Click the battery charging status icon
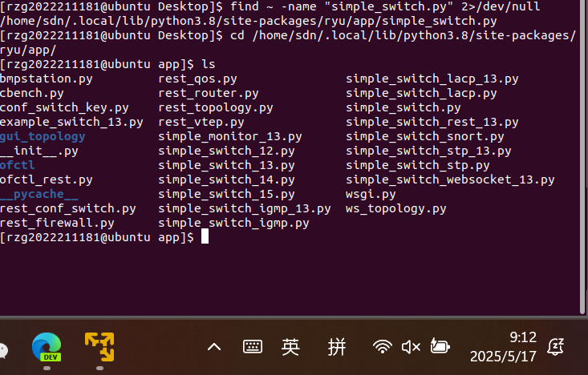Screen dimensions: 588x375 point(440,347)
